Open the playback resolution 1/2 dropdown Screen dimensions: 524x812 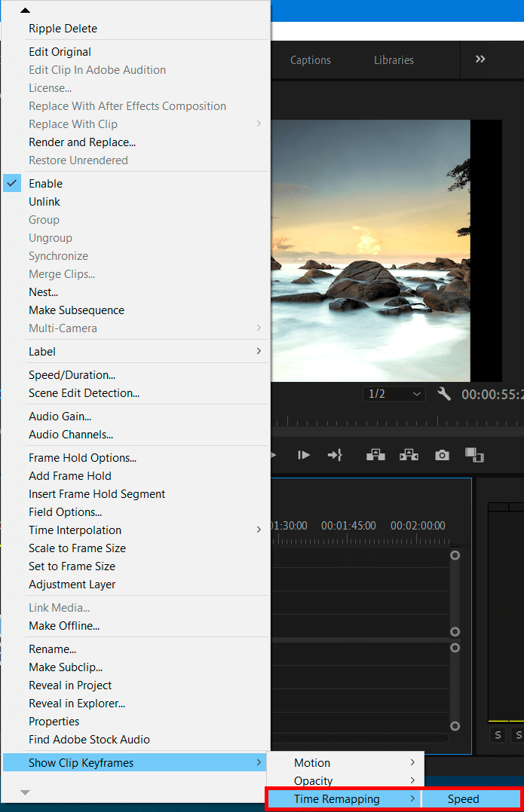point(394,394)
